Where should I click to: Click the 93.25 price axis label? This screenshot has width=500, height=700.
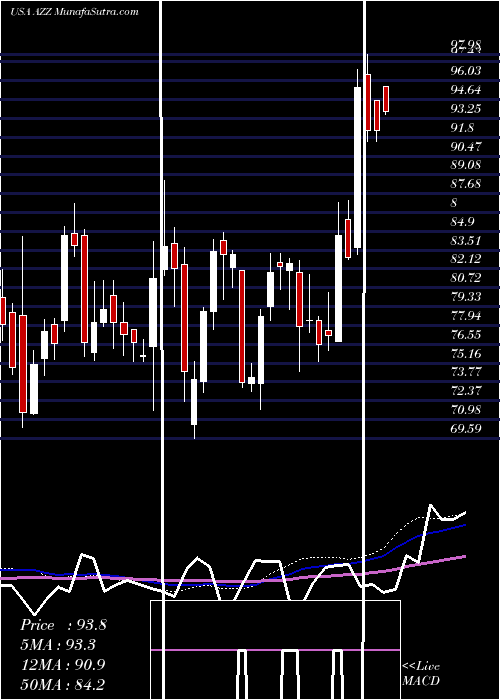click(466, 109)
